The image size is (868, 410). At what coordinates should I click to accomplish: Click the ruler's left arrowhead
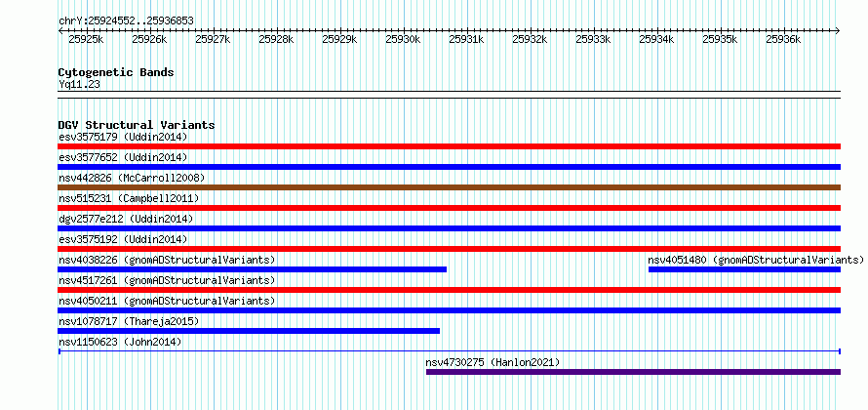pyautogui.click(x=60, y=30)
